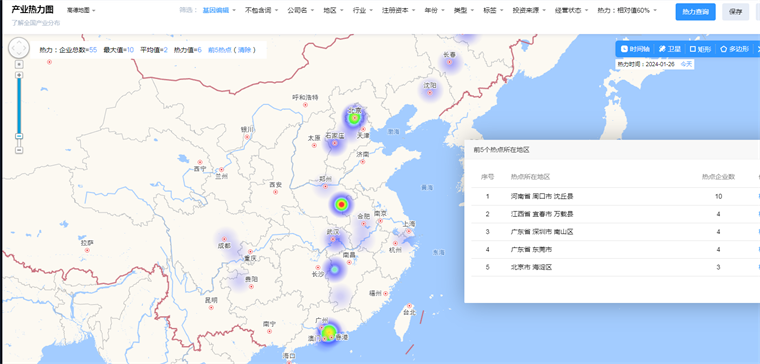Switch to 卫星 satellite view
Viewport: 760px width, 364px height.
tap(670, 49)
